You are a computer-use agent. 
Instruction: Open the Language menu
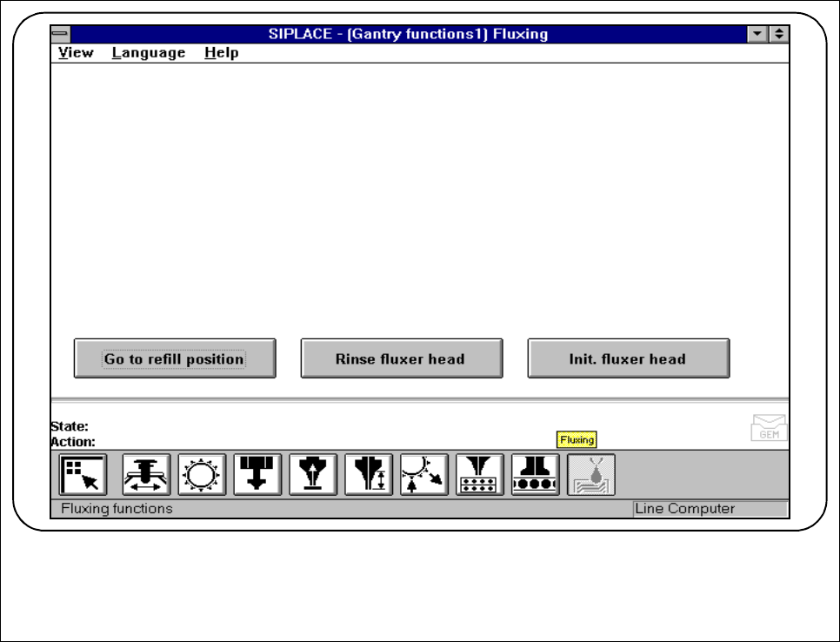[x=149, y=53]
